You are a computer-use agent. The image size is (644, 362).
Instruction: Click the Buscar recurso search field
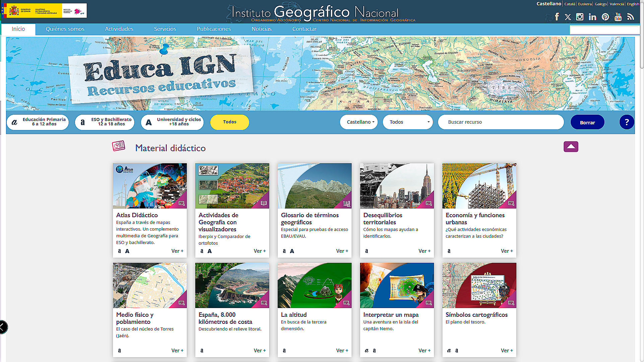(x=500, y=122)
